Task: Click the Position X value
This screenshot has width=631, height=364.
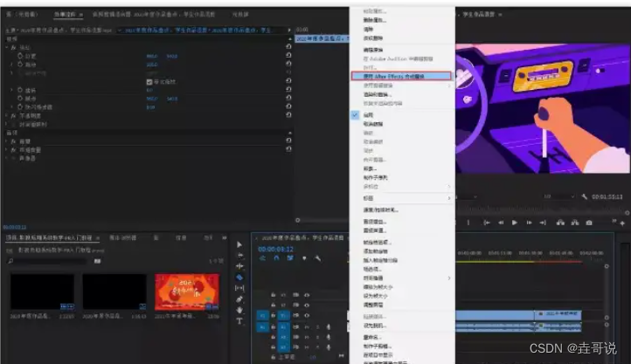Action: pos(152,56)
